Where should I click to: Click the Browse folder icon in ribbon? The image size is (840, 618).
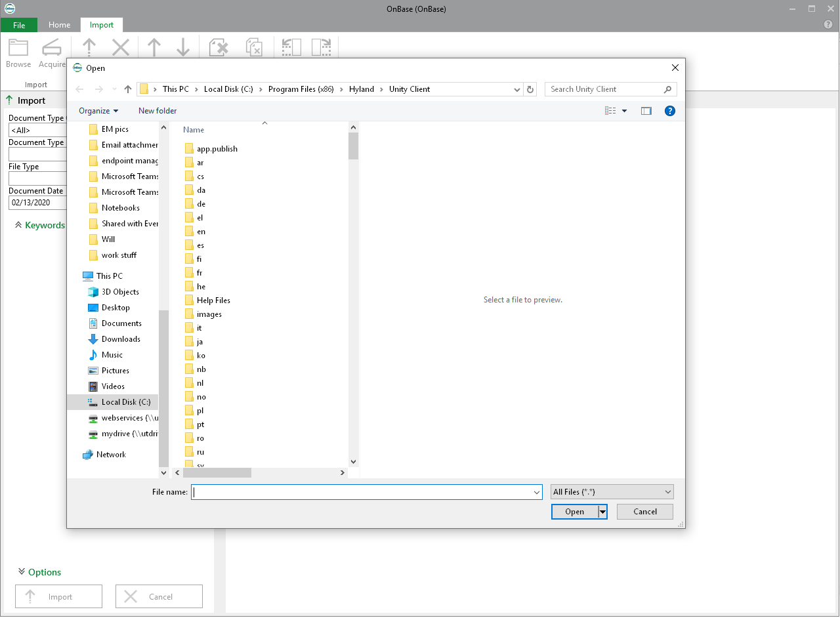pyautogui.click(x=18, y=48)
